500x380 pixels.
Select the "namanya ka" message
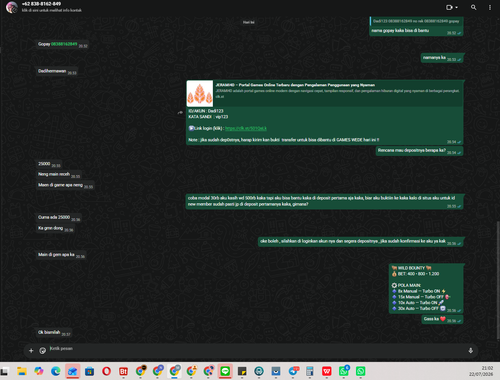pos(442,58)
